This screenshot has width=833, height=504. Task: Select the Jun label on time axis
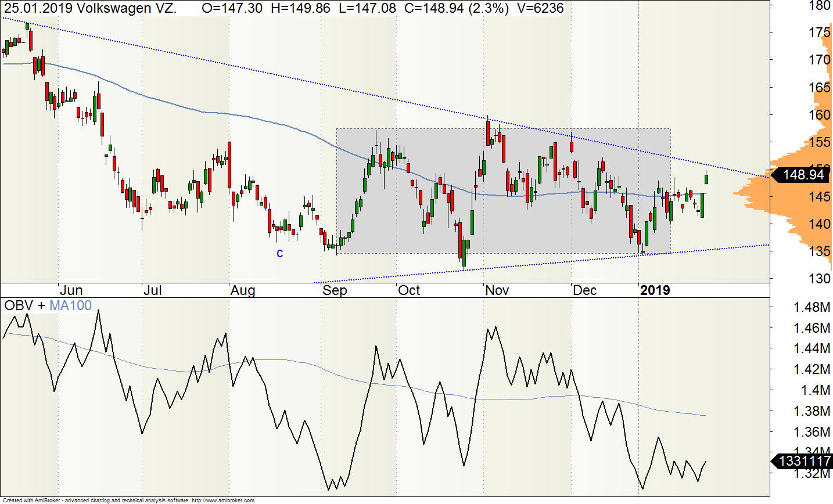(71, 290)
